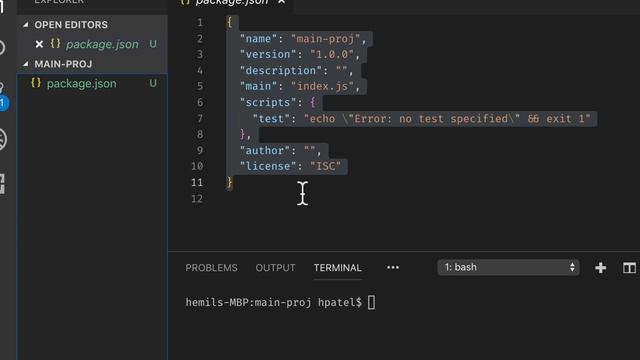Select package.json in Open Editors
The height and width of the screenshot is (360, 640).
[102, 44]
